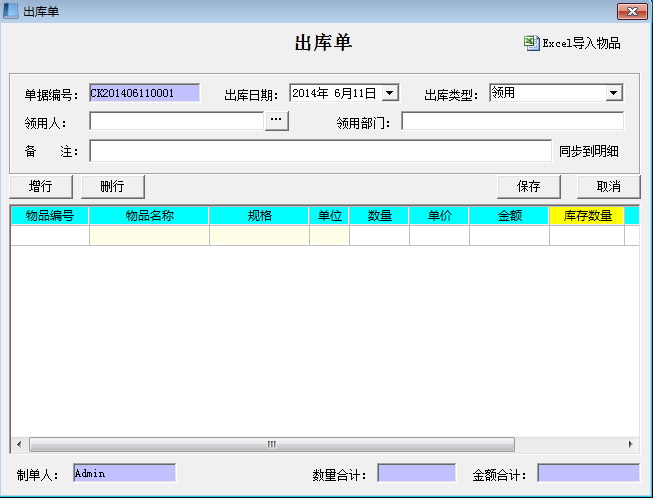Image resolution: width=653 pixels, height=498 pixels.
Task: Click the 金额合计 total field
Action: 588,473
